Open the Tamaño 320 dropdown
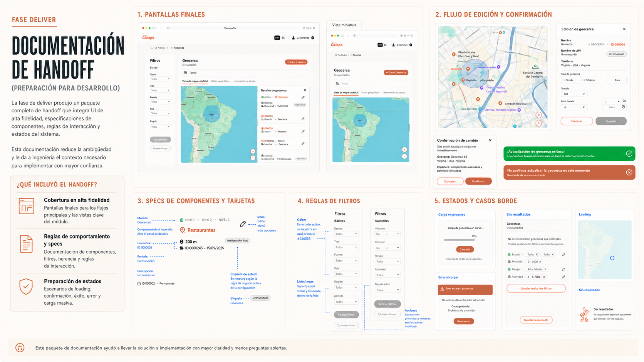The width and height of the screenshot is (644, 362). (x=574, y=94)
